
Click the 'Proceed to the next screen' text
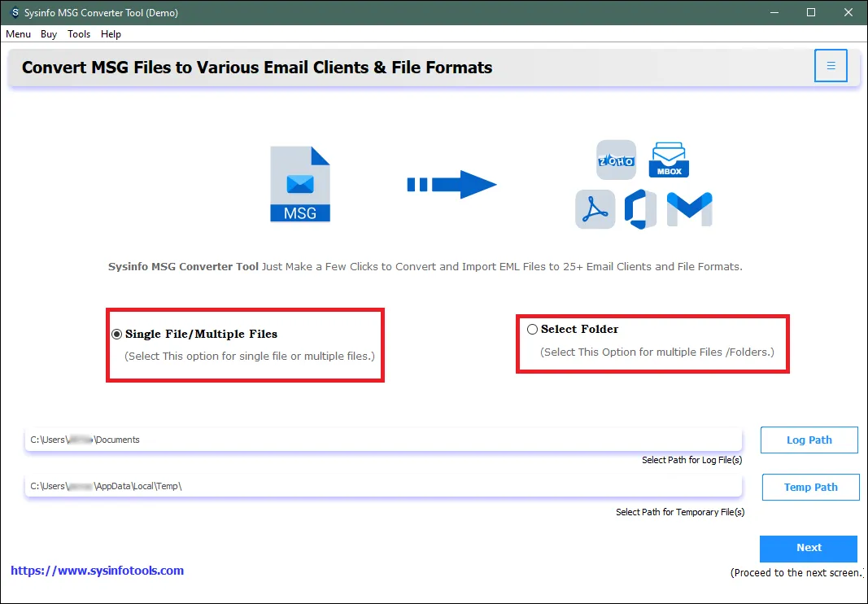pyautogui.click(x=796, y=573)
